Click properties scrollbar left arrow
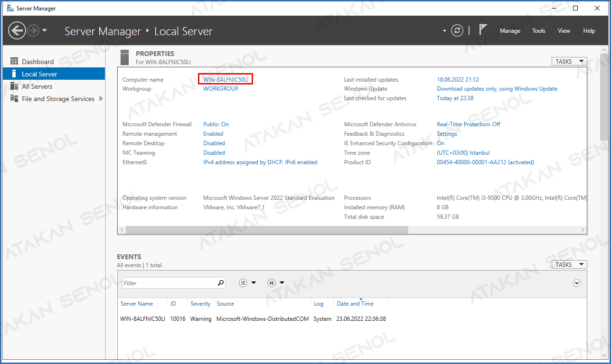The width and height of the screenshot is (611, 364). 122,230
